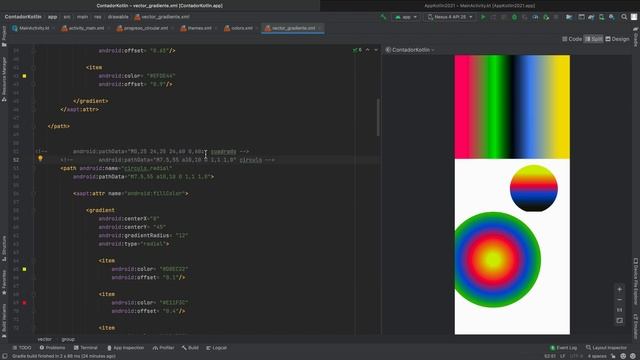Click the 1:1 zoom preview icon

[620, 310]
